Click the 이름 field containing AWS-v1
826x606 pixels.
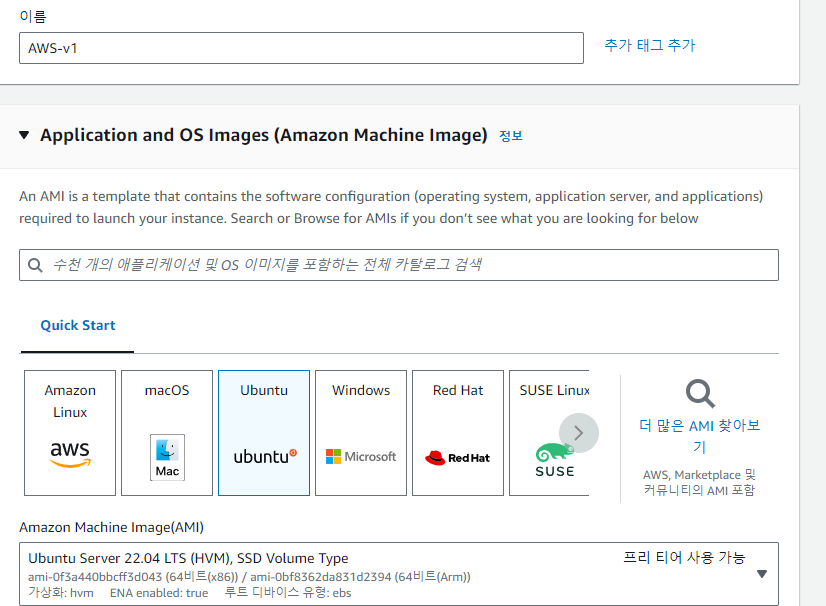click(x=300, y=47)
